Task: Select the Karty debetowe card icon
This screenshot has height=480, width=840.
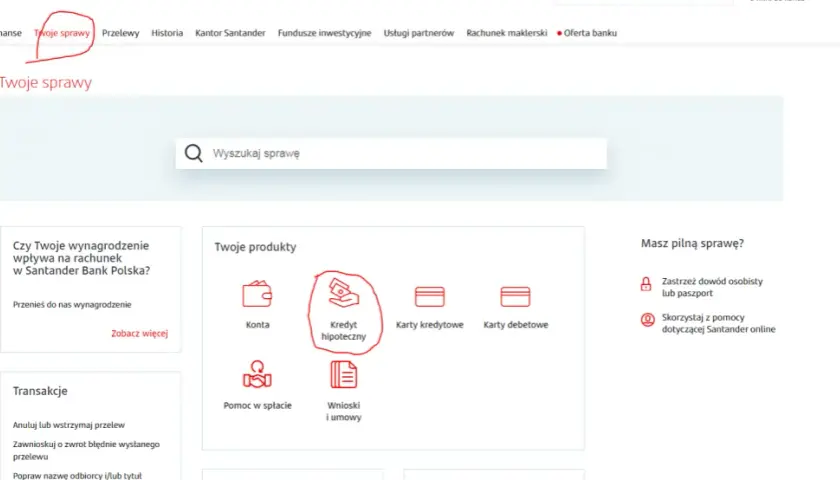Action: point(515,296)
